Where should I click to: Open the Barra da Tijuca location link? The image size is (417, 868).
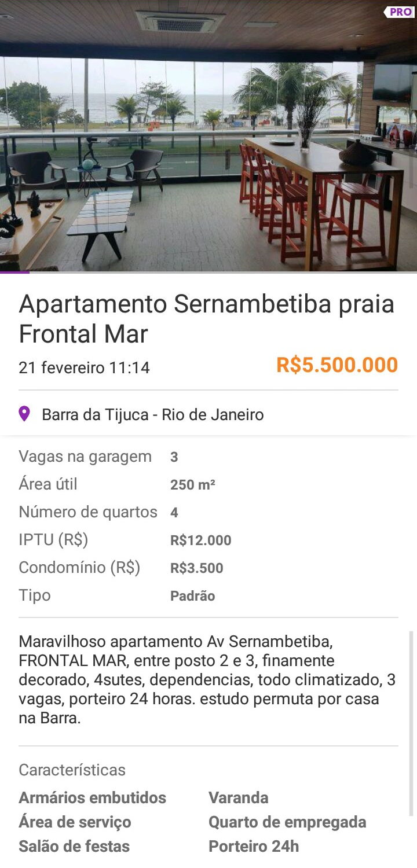tap(152, 414)
